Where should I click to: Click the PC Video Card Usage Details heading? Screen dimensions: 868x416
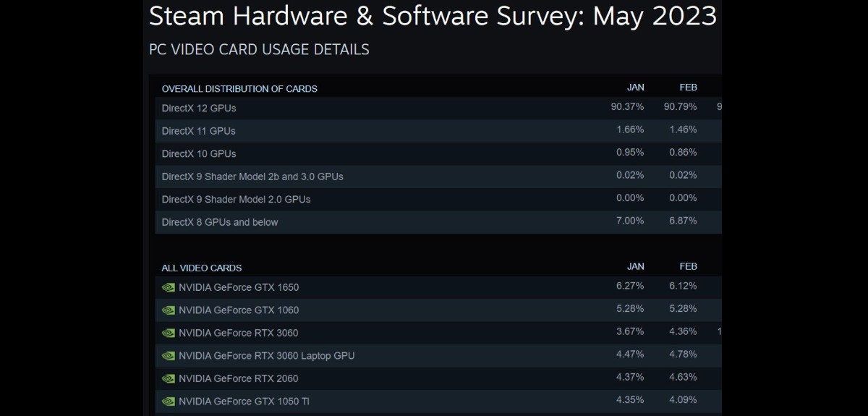(259, 49)
